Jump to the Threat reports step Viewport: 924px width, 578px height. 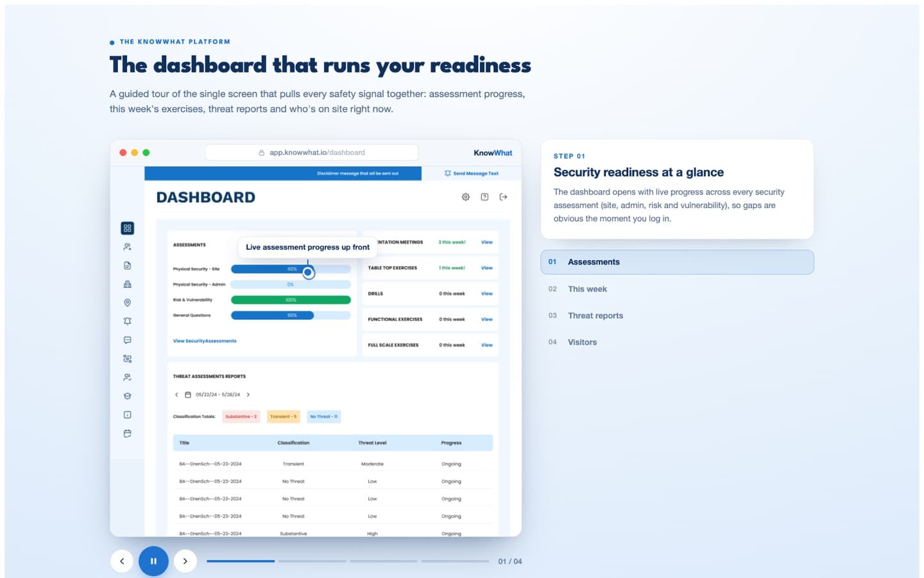point(677,315)
